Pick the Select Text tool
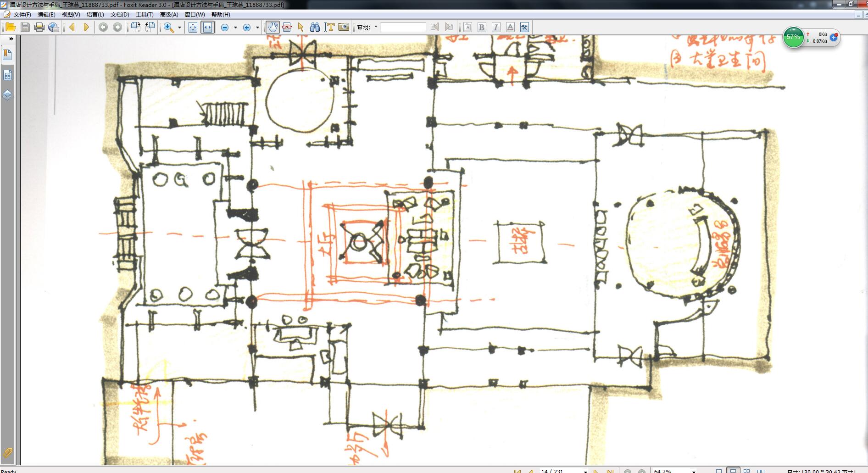Image resolution: width=868 pixels, height=473 pixels. [329, 28]
